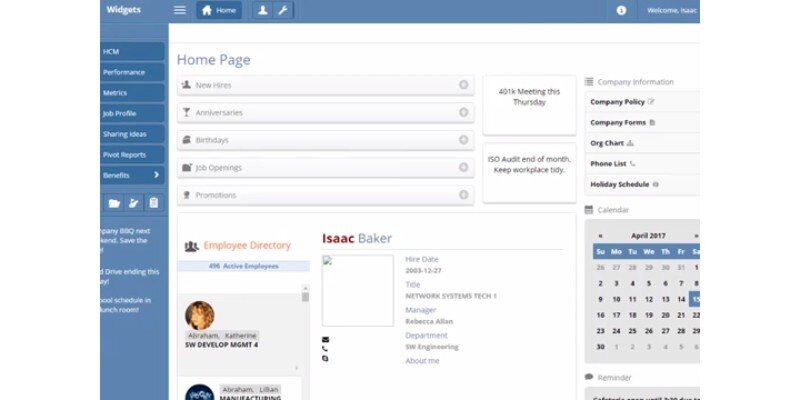Screen dimensions: 800x400
Task: Select Katherine Abraham's photo thumbnail
Action: point(200,315)
